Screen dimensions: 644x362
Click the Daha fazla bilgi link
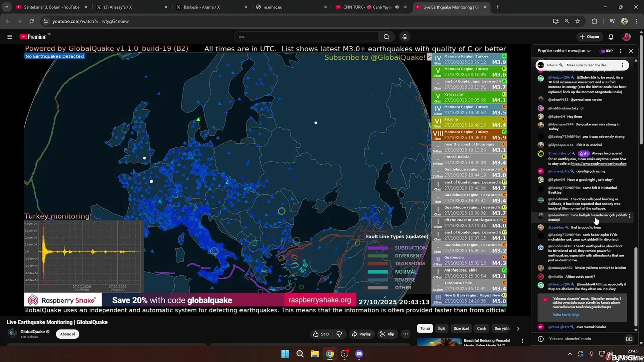pos(565,315)
